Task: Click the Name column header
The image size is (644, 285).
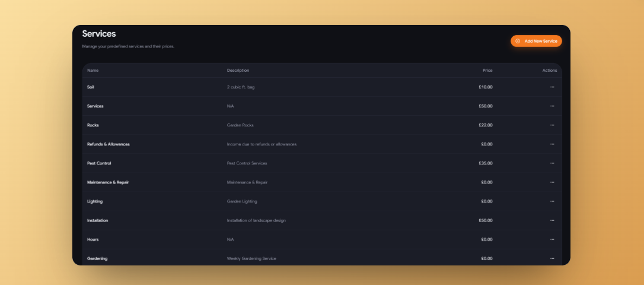Action: 93,70
